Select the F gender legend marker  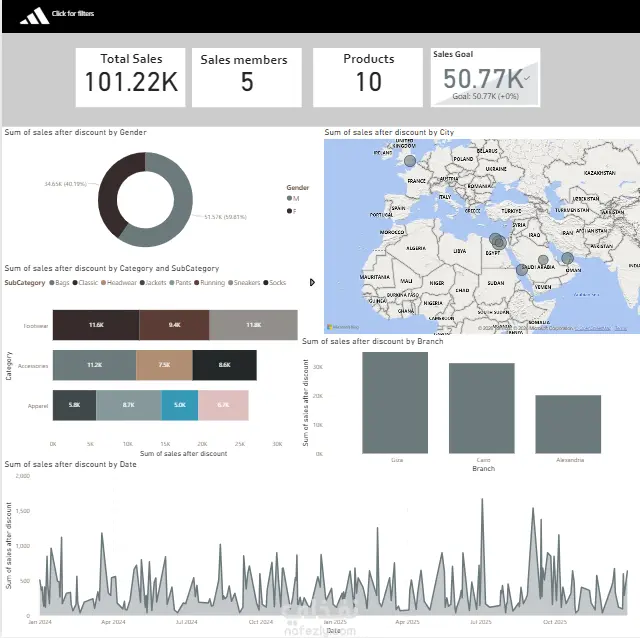[x=289, y=211]
